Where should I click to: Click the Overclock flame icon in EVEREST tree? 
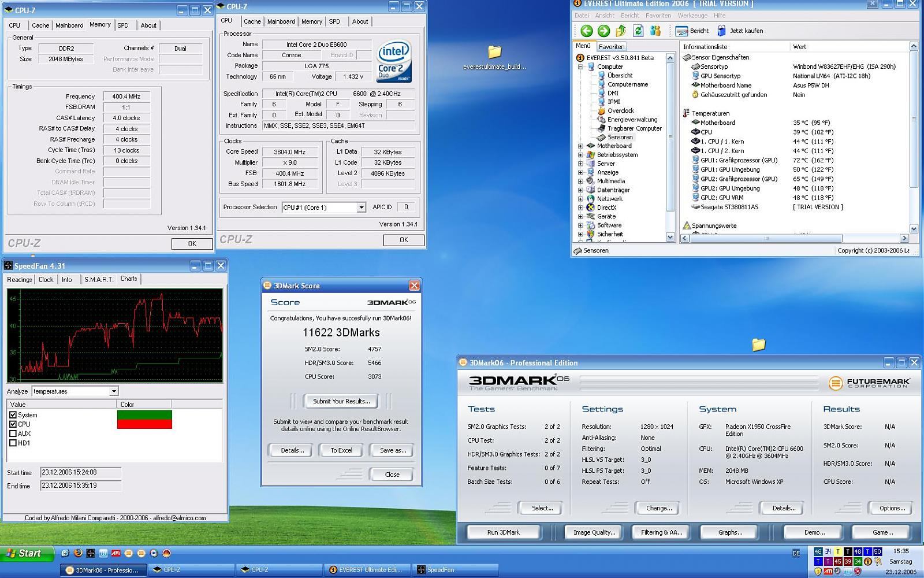[601, 110]
